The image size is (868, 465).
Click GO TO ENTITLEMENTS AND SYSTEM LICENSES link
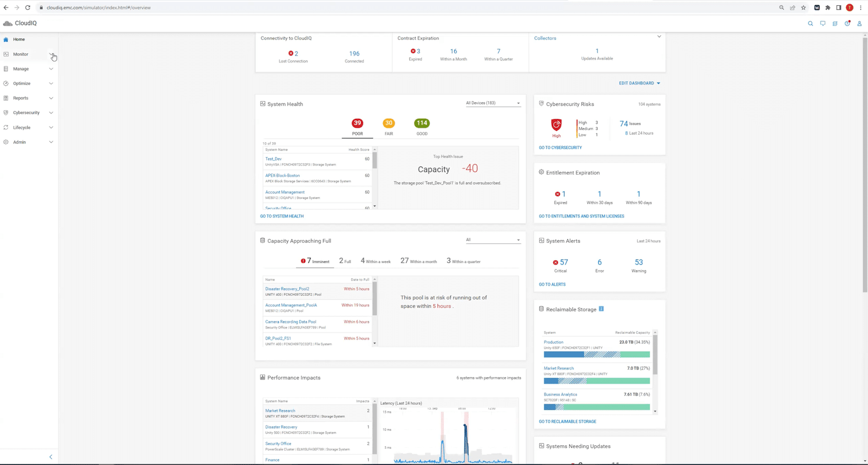[582, 216]
